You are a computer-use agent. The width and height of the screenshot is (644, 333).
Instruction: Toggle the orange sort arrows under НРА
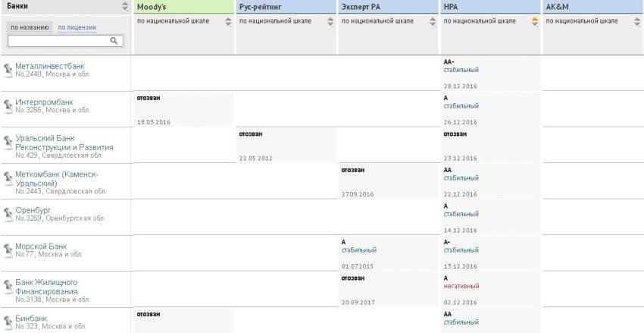535,22
